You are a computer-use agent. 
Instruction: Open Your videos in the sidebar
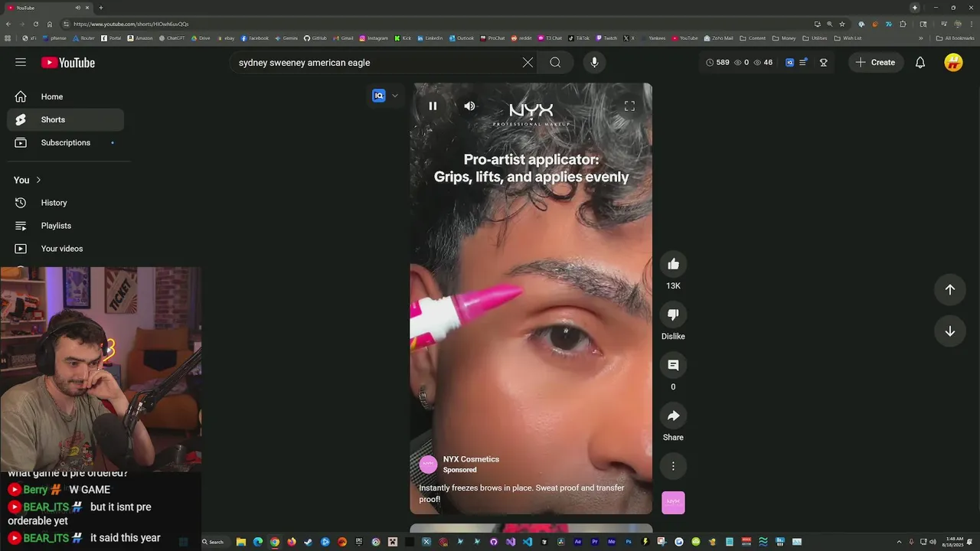(x=66, y=249)
